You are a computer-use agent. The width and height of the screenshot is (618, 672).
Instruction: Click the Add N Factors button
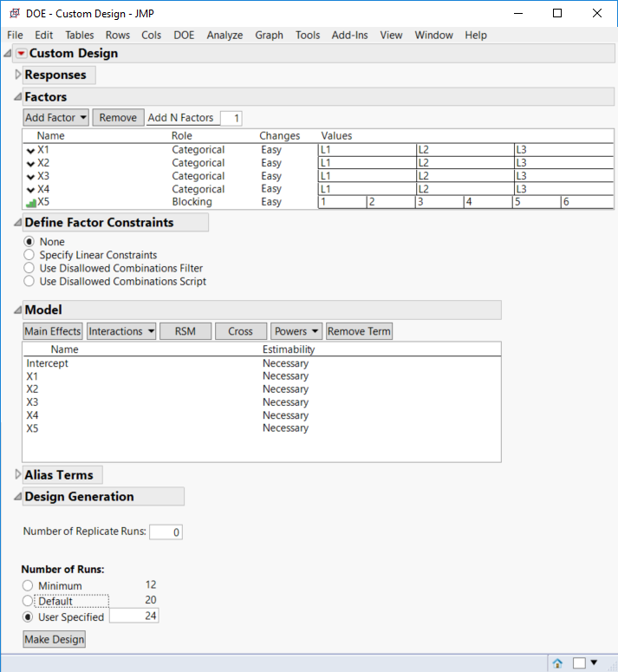(x=181, y=117)
